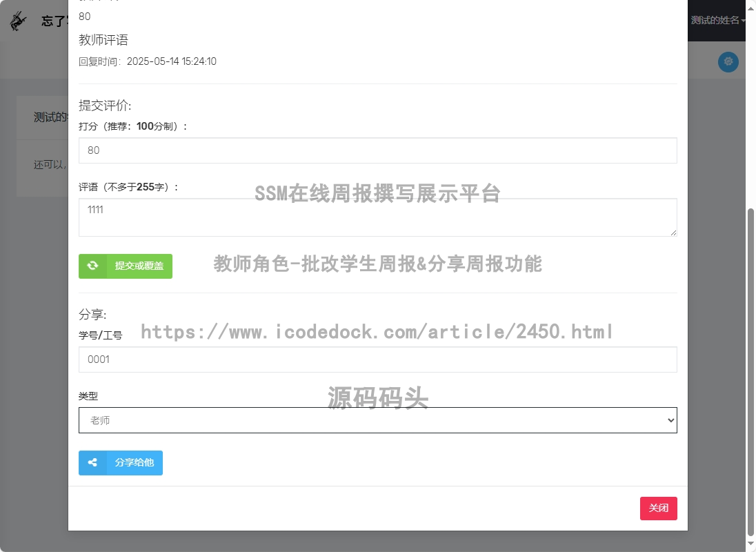Image resolution: width=756 pixels, height=552 pixels.
Task: Click the background card title 测试的
Action: point(50,117)
